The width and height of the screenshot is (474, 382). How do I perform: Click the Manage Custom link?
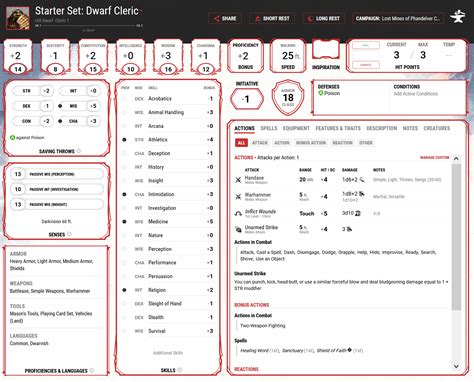point(434,157)
